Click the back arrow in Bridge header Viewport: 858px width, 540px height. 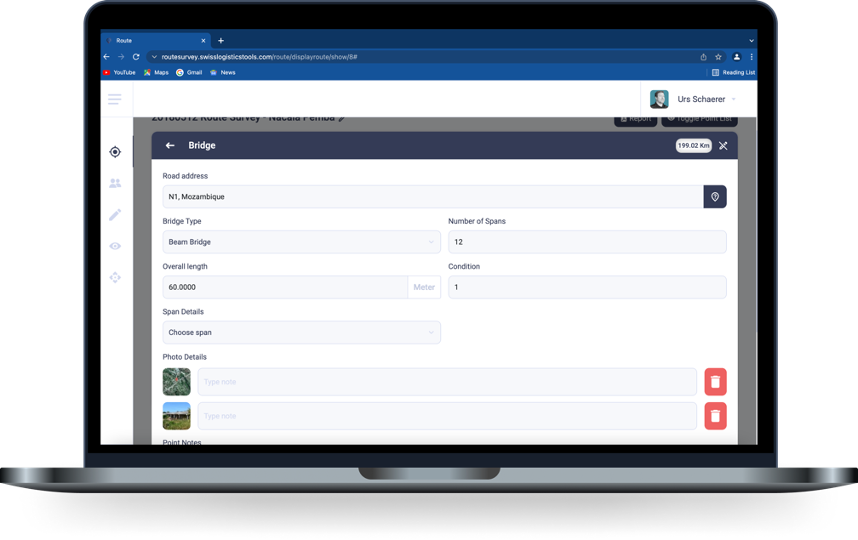pyautogui.click(x=170, y=146)
